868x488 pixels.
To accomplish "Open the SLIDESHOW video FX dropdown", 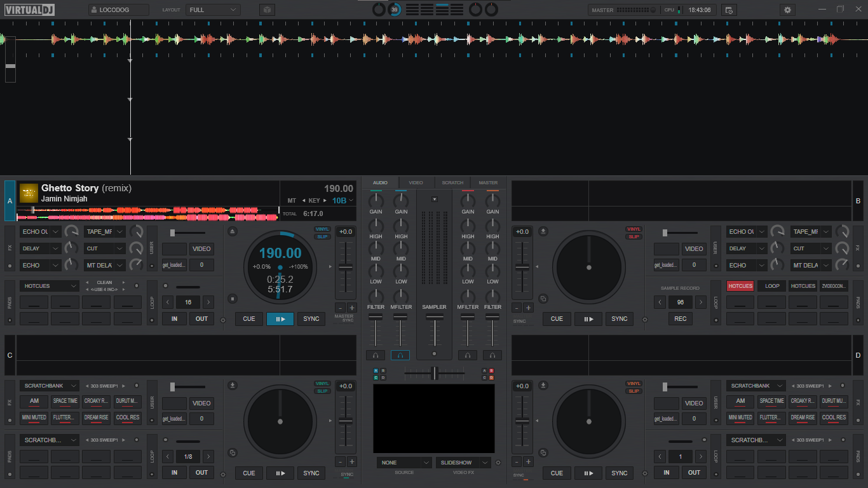I will 463,463.
